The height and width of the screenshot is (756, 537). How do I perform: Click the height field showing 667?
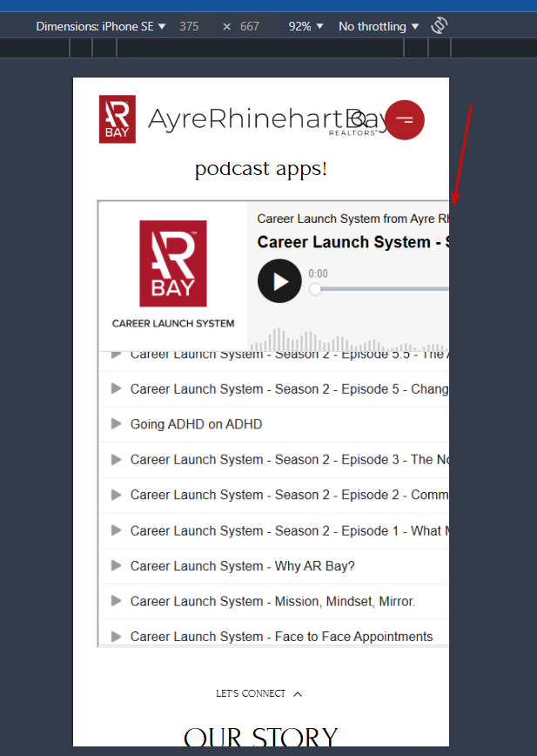click(x=250, y=26)
